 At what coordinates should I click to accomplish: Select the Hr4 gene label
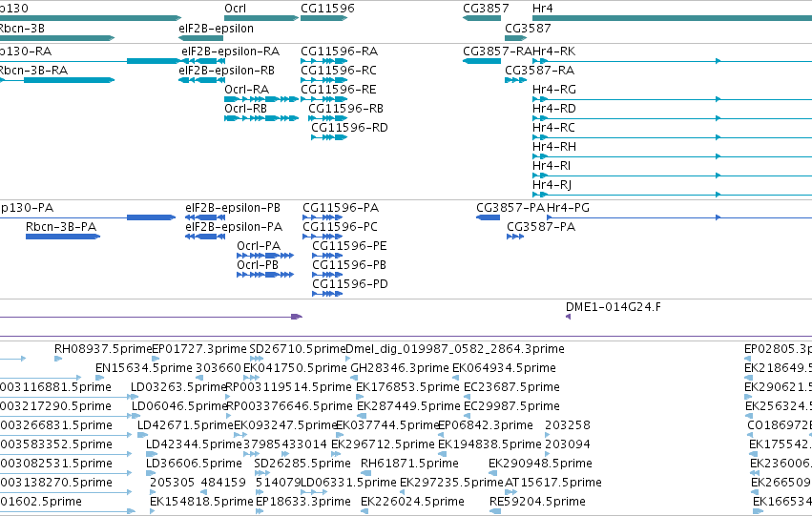(542, 9)
